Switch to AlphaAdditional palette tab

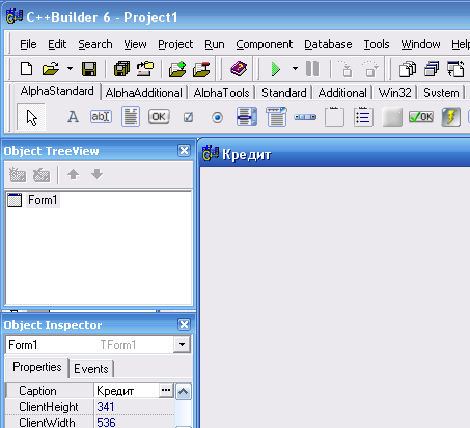point(144,93)
